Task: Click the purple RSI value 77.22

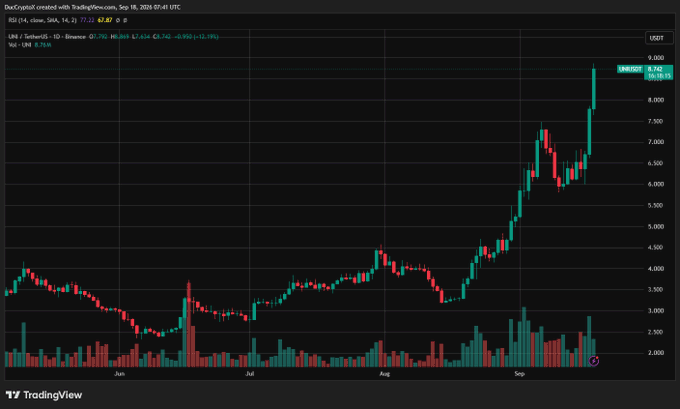Action: [x=87, y=20]
